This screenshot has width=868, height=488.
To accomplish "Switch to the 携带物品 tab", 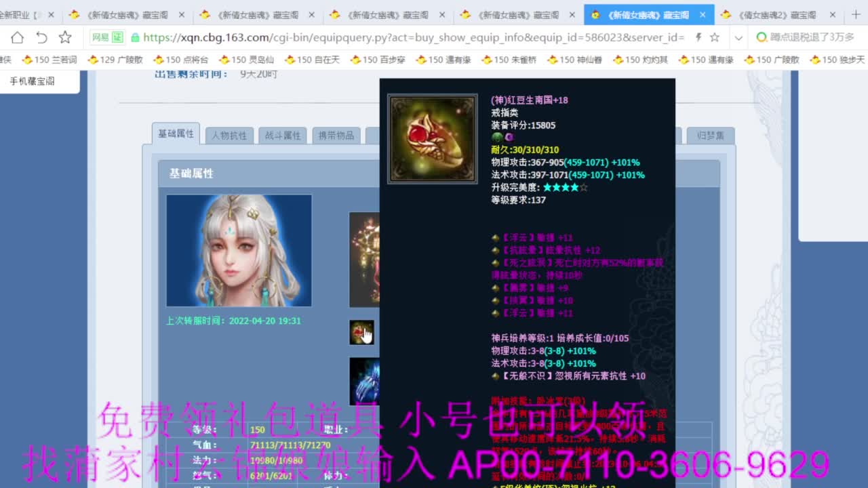I will click(336, 136).
